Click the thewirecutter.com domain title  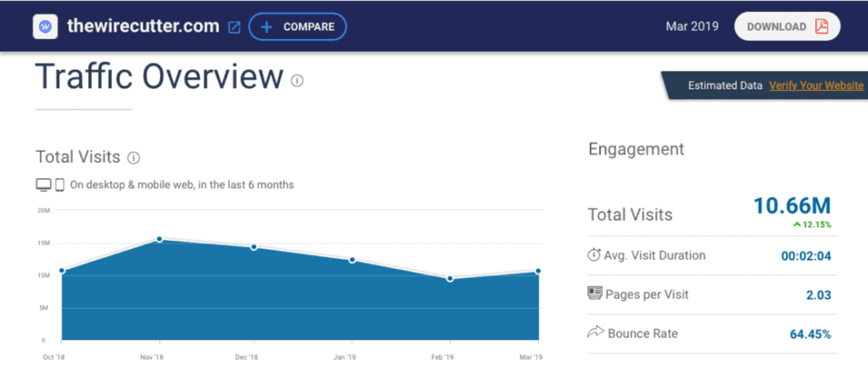tap(142, 27)
